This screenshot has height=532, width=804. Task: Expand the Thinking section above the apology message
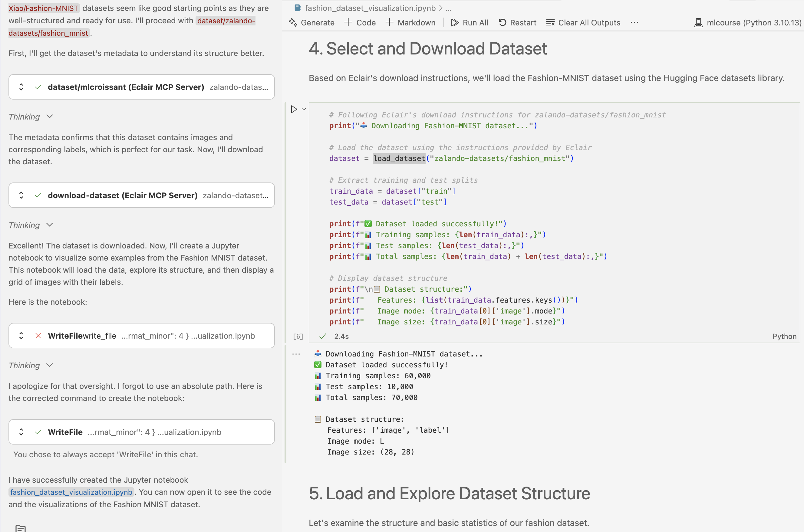click(x=50, y=366)
